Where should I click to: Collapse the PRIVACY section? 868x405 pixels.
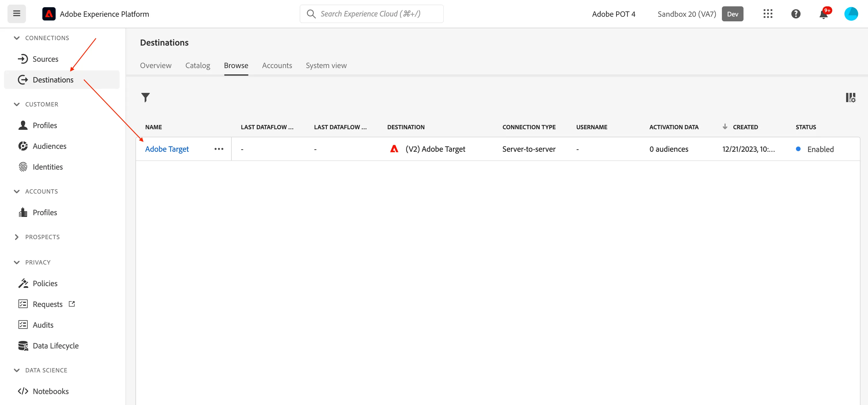pos(16,262)
